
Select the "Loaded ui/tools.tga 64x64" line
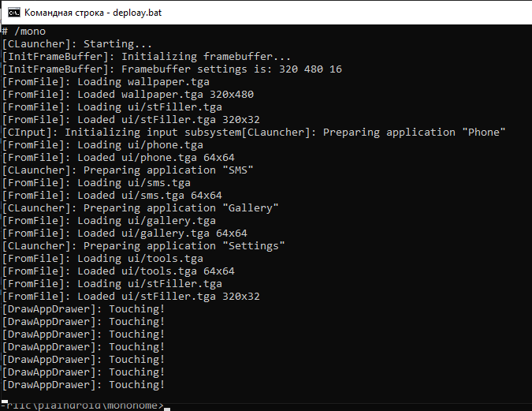tap(118, 271)
